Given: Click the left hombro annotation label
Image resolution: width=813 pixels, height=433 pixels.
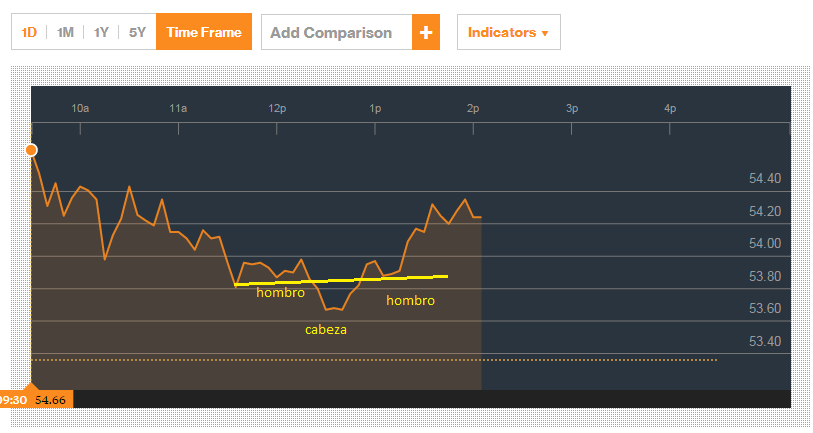Looking at the screenshot, I should 281,293.
